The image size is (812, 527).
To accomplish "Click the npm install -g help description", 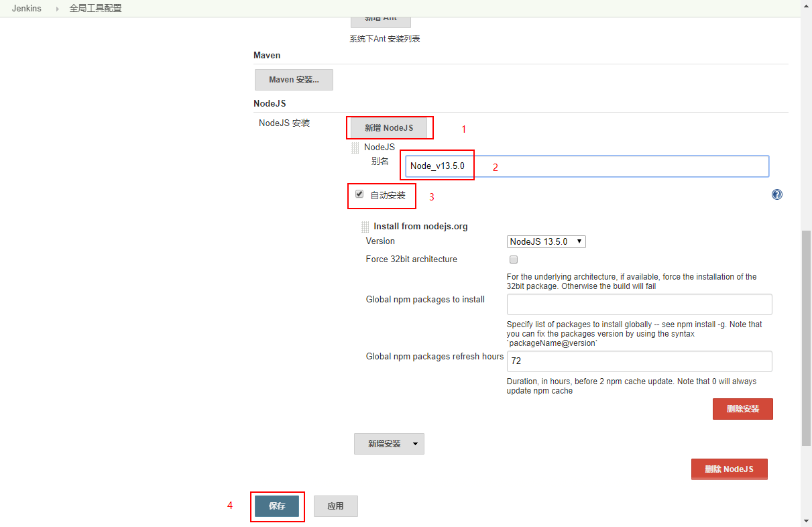I will 634,334.
